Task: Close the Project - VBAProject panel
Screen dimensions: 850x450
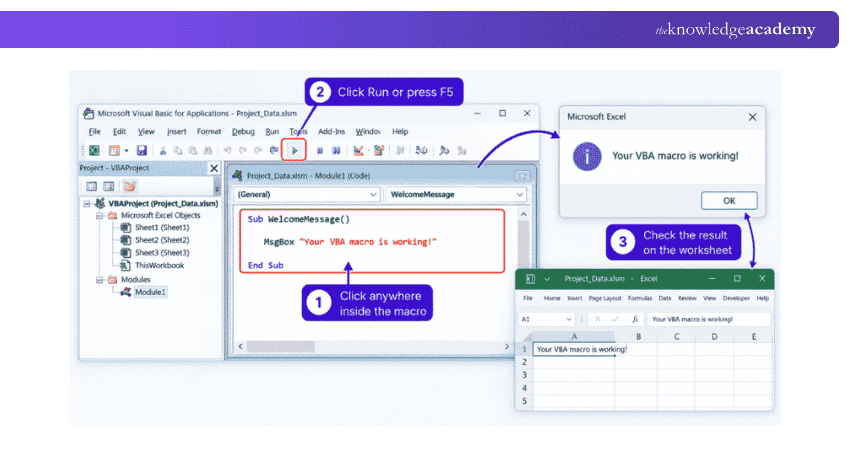Action: [x=214, y=168]
